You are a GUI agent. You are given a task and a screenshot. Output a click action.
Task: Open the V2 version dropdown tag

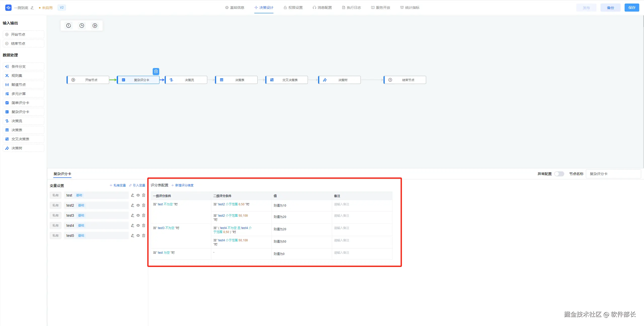pyautogui.click(x=62, y=8)
